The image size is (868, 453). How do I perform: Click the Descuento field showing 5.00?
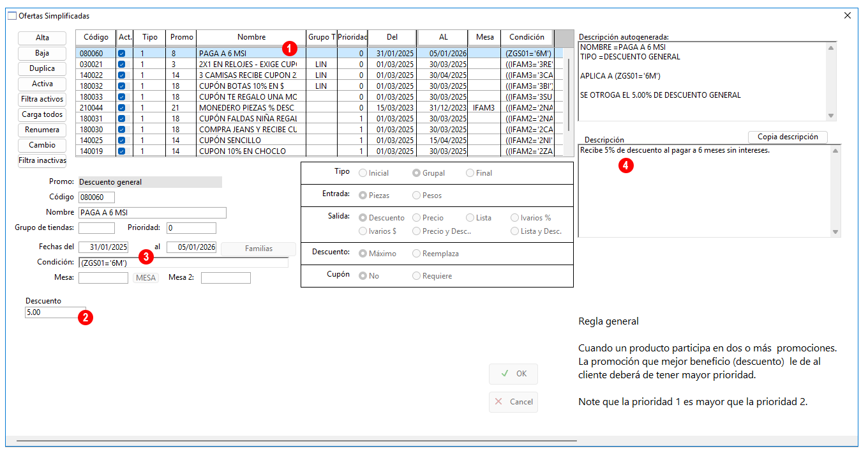[x=56, y=312]
